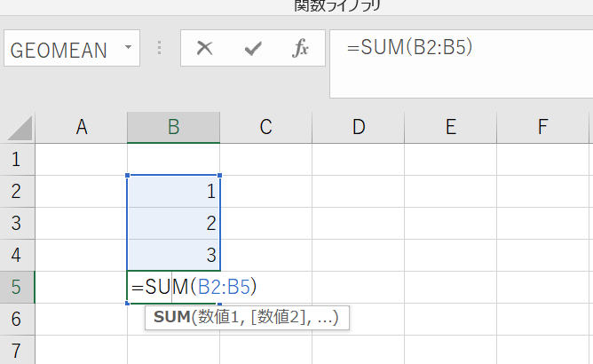Select column F header
The image size is (593, 364).
click(x=542, y=128)
